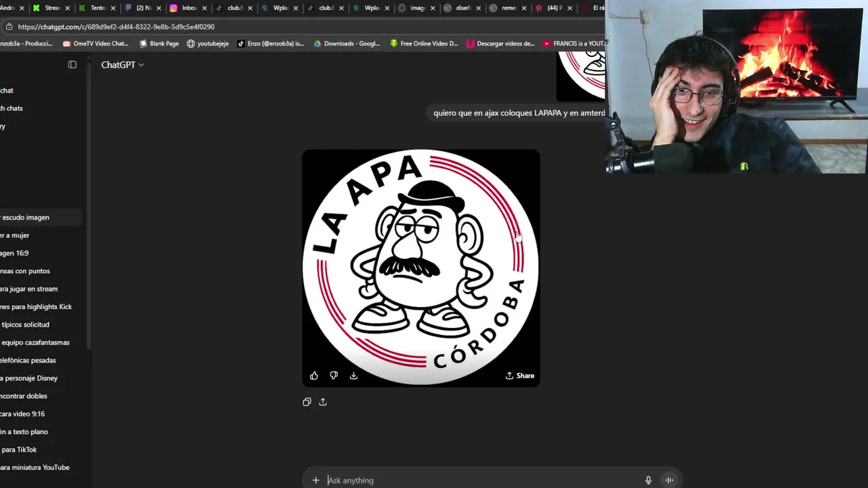This screenshot has width=868, height=488.
Task: Close the Instagram Inbox tab
Action: tap(204, 8)
